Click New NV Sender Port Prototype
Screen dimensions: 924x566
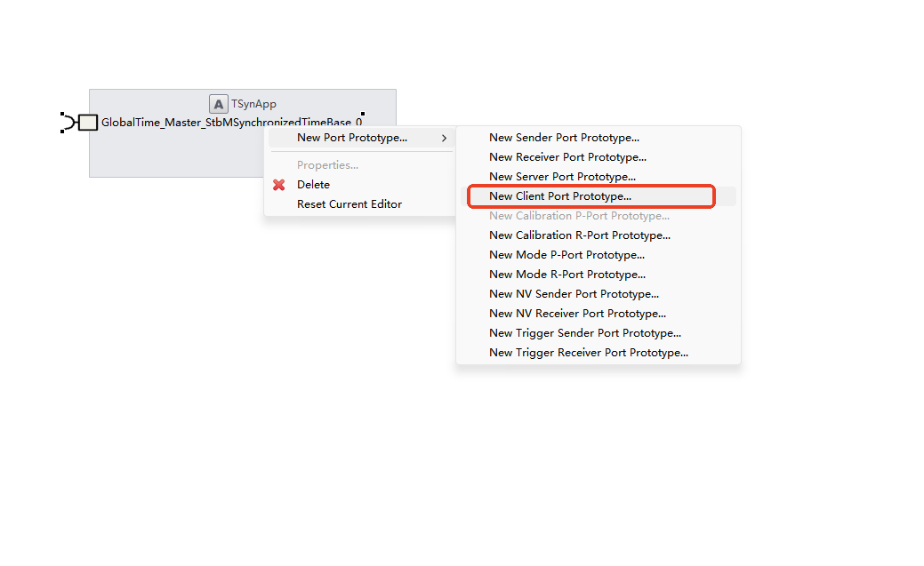(x=574, y=294)
